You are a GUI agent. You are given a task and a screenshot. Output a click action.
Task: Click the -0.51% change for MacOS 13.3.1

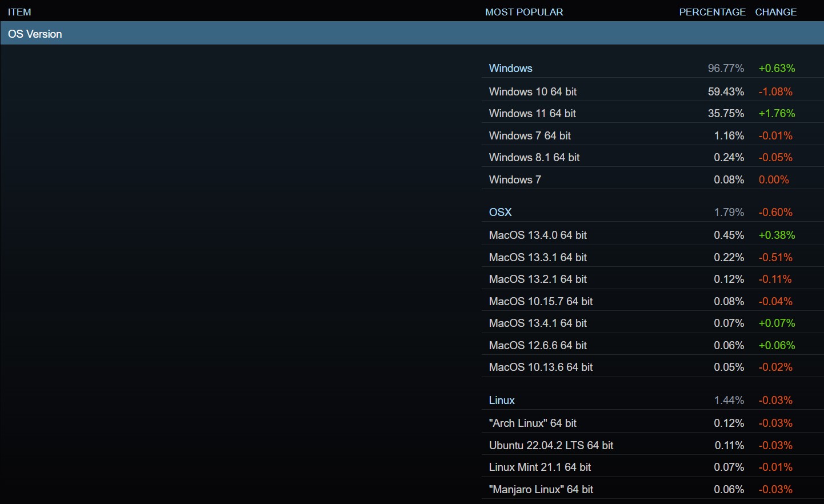775,257
